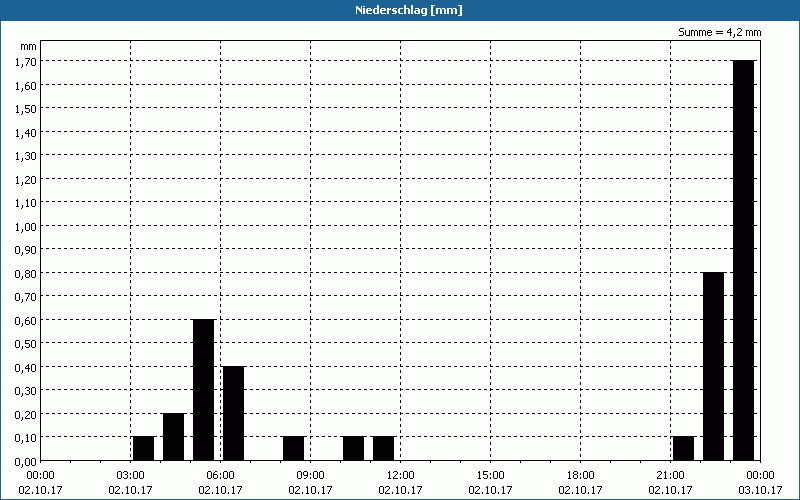Click the 0,90 y-axis value
Screen dimensions: 800x500
pos(26,250)
